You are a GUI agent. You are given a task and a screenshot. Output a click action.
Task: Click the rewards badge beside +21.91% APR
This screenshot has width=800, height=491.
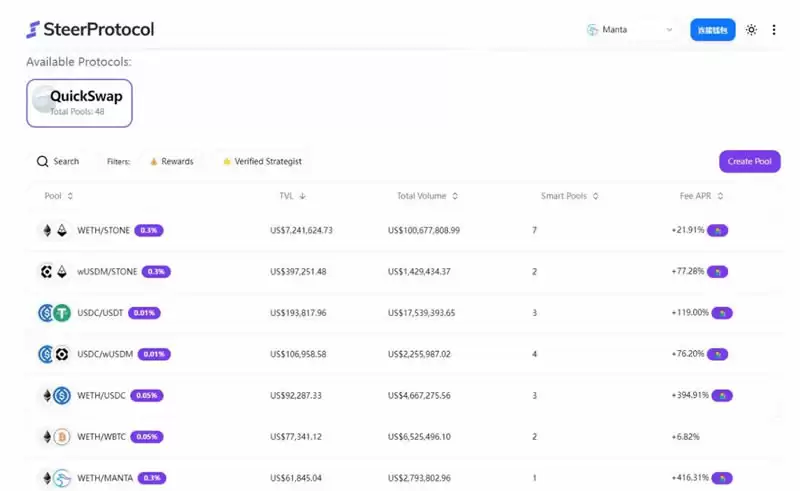(x=718, y=230)
